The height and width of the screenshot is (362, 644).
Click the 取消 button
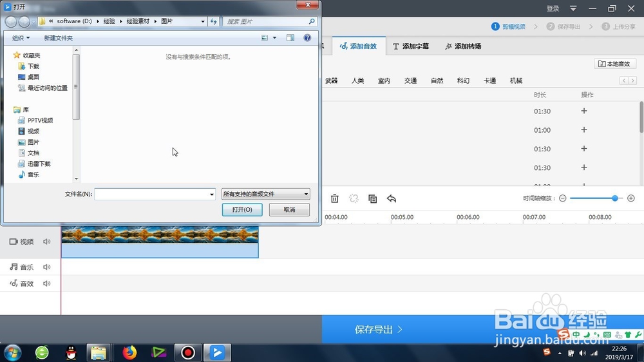290,209
